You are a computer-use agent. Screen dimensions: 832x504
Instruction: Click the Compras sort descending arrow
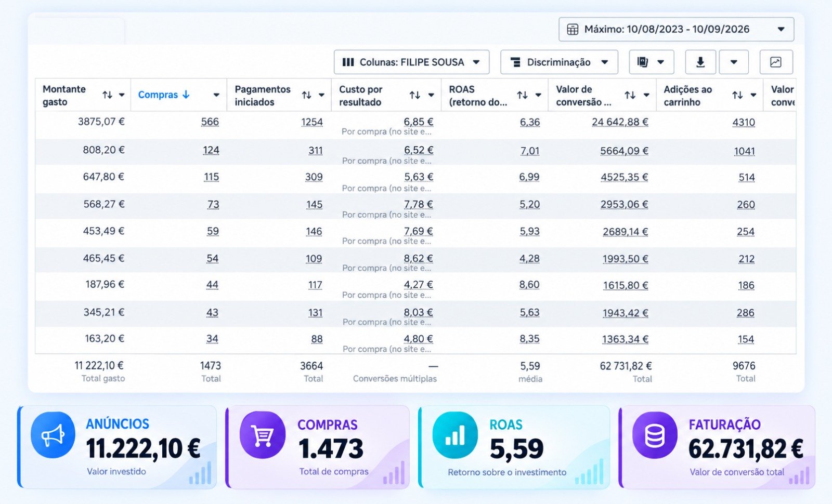pyautogui.click(x=186, y=95)
